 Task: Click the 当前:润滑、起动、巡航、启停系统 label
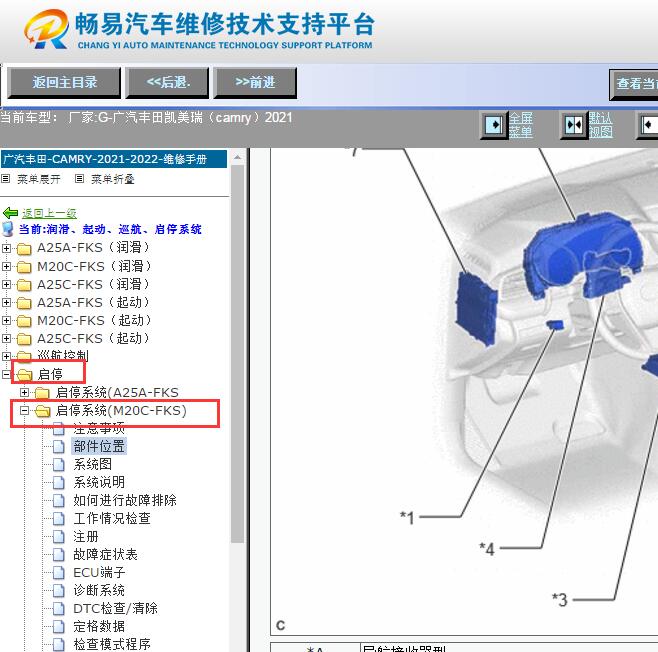pos(110,229)
